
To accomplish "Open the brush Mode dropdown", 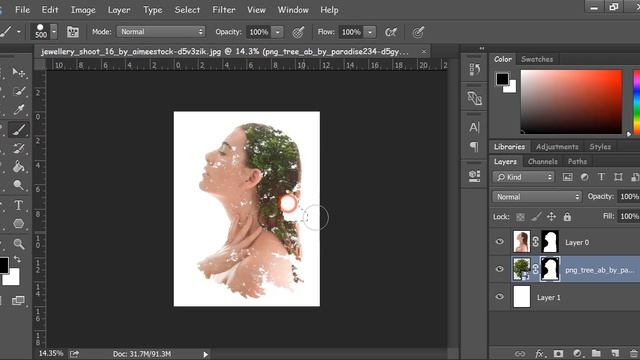I will point(161,32).
